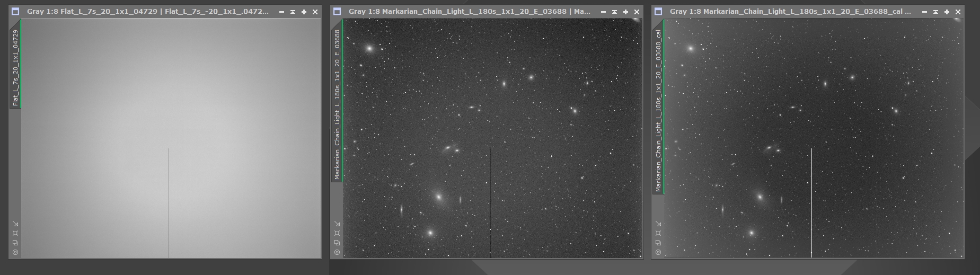Screen dimensions: 980x275
Task: Click the overlapping squares icon in the 03688_cal window
Action: [658, 243]
